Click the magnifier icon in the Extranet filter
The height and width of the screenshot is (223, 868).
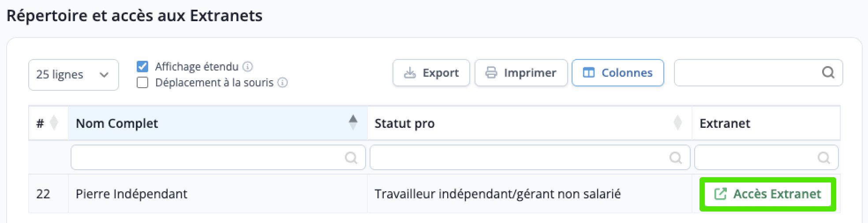[x=824, y=157]
